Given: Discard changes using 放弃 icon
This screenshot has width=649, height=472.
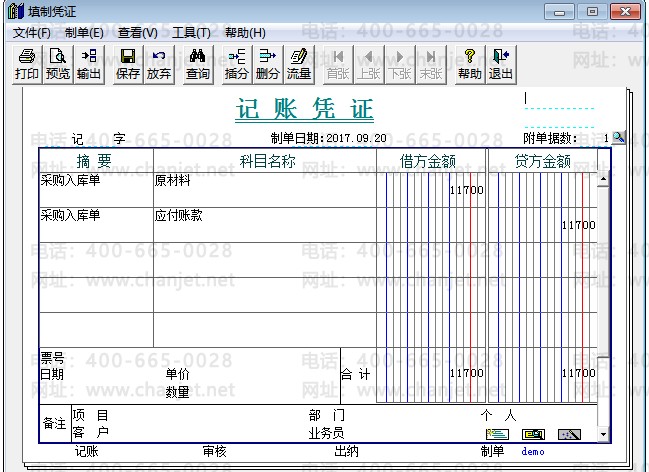Looking at the screenshot, I should pyautogui.click(x=159, y=64).
